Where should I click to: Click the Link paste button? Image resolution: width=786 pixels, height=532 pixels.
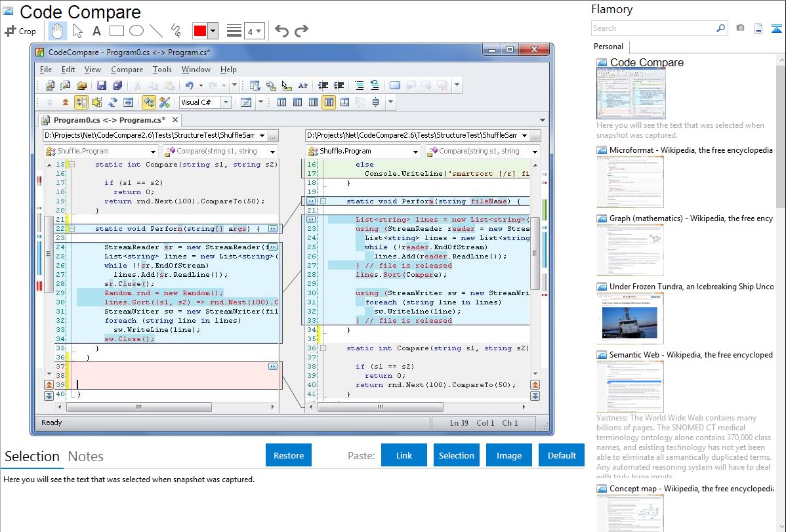click(x=404, y=455)
